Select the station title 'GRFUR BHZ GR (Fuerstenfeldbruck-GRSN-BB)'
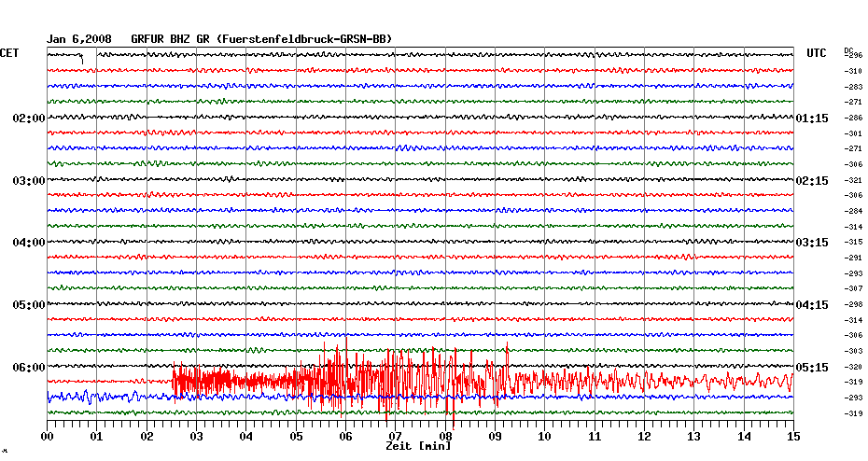The width and height of the screenshot is (868, 461). click(261, 39)
